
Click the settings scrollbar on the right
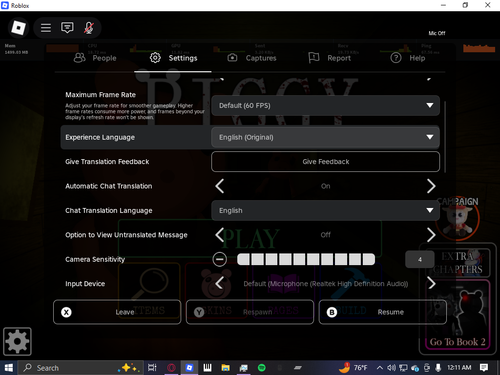point(445,137)
